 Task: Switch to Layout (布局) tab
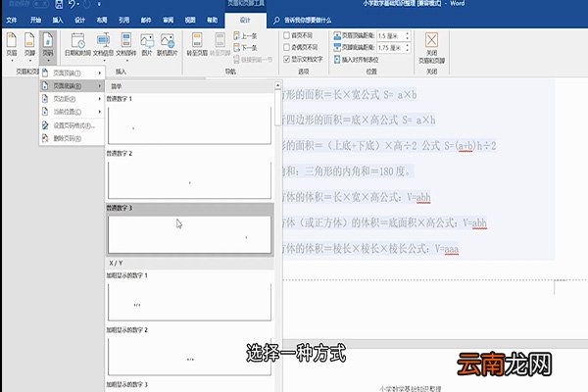point(102,21)
